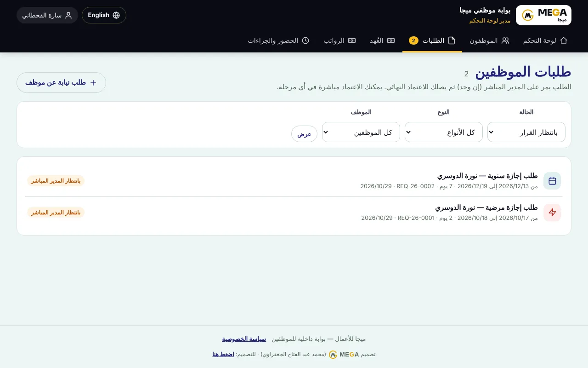
Task: Click small MEGA logo in footer
Action: tap(333, 355)
